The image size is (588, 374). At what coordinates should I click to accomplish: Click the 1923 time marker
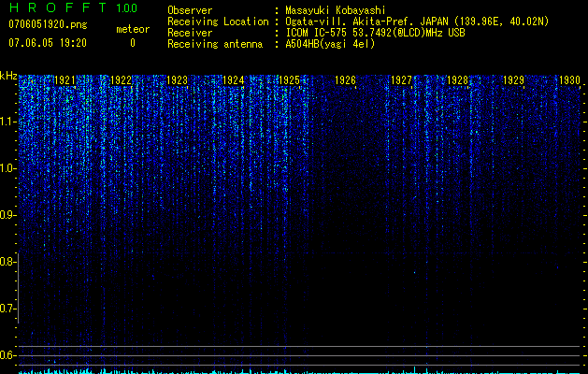pos(177,80)
